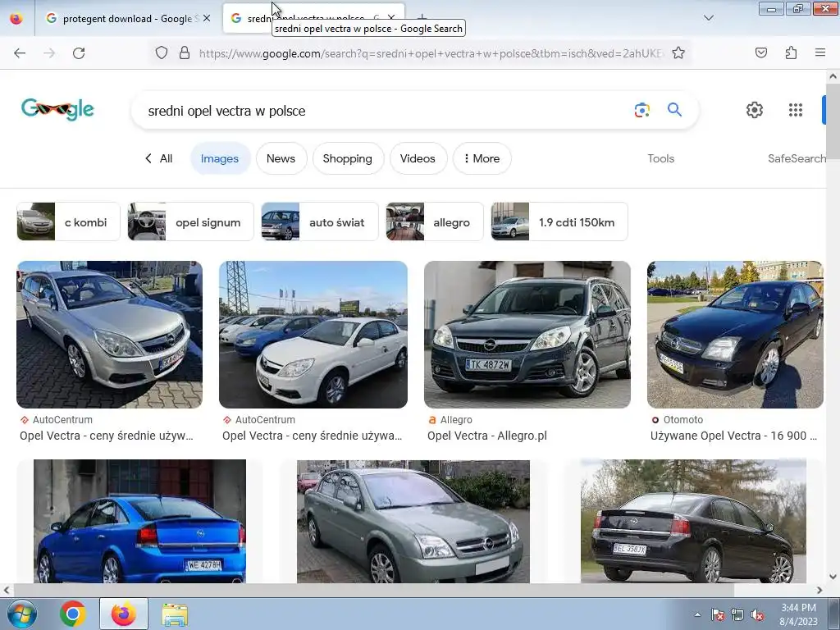The height and width of the screenshot is (630, 840).
Task: Submit search with magnifier icon
Action: click(674, 110)
